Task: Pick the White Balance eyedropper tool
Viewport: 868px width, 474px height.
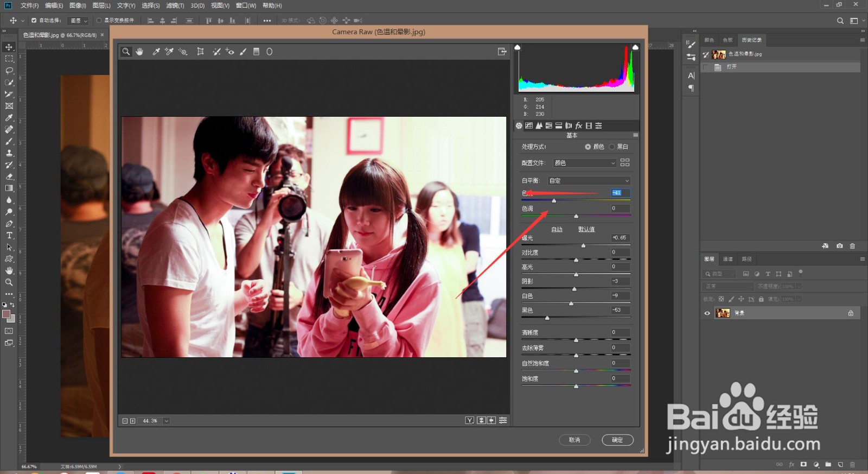Action: 156,52
